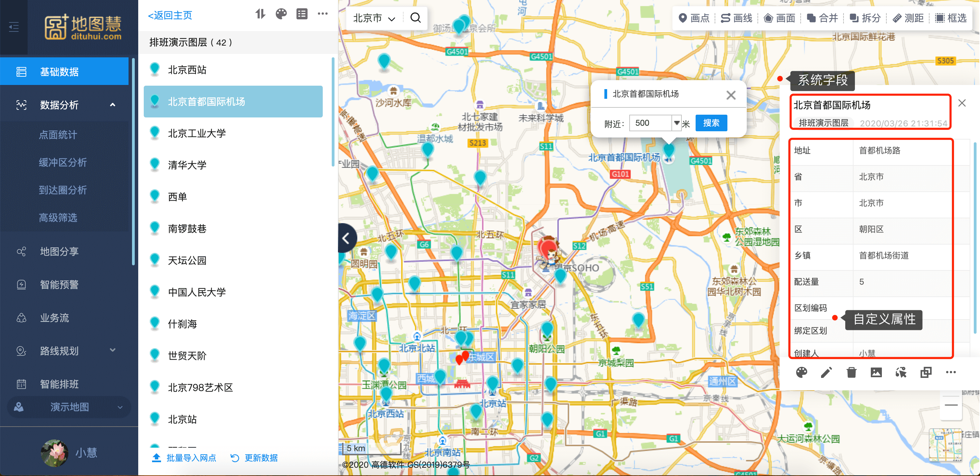Select the 合并 merge tool

822,18
